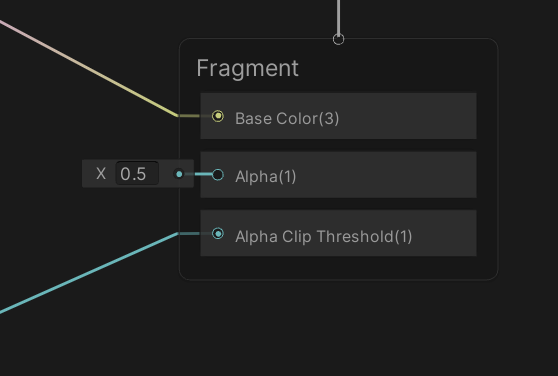The width and height of the screenshot is (558, 376).
Task: Select the Alpha Clip Threshold(1) block label
Action: (323, 236)
